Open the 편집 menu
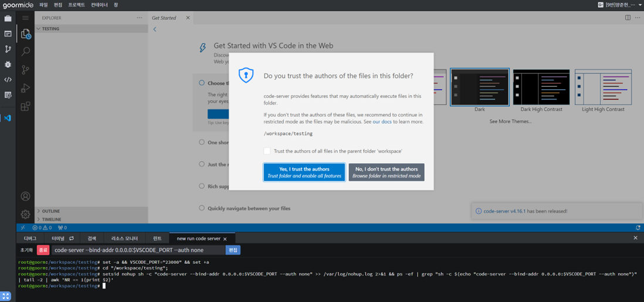644x302 pixels. click(58, 5)
